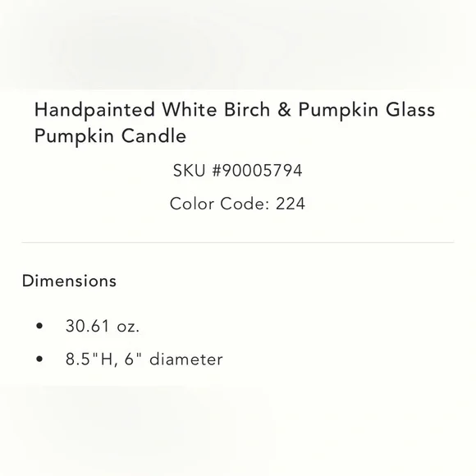Click the Handpainted White Birch product title
Image resolution: width=476 pixels, height=476 pixels.
tap(235, 122)
